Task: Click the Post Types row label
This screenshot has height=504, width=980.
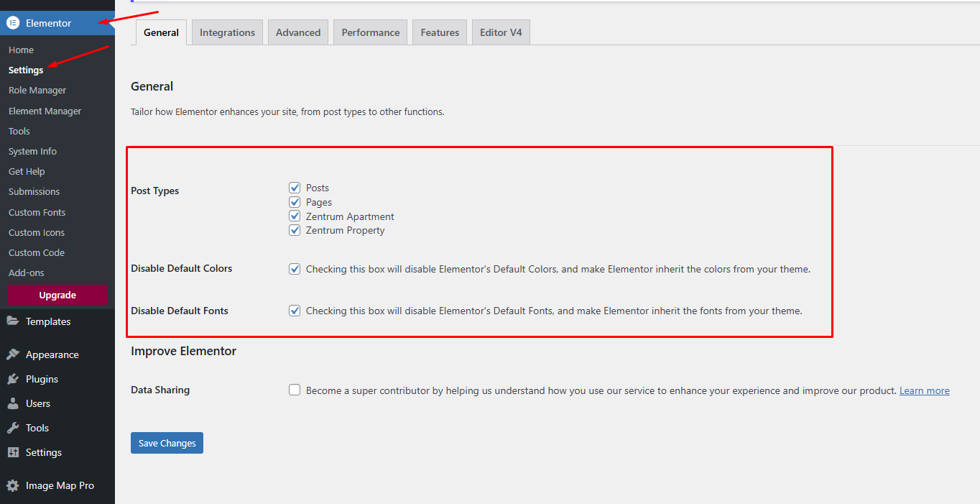Action: [x=155, y=191]
